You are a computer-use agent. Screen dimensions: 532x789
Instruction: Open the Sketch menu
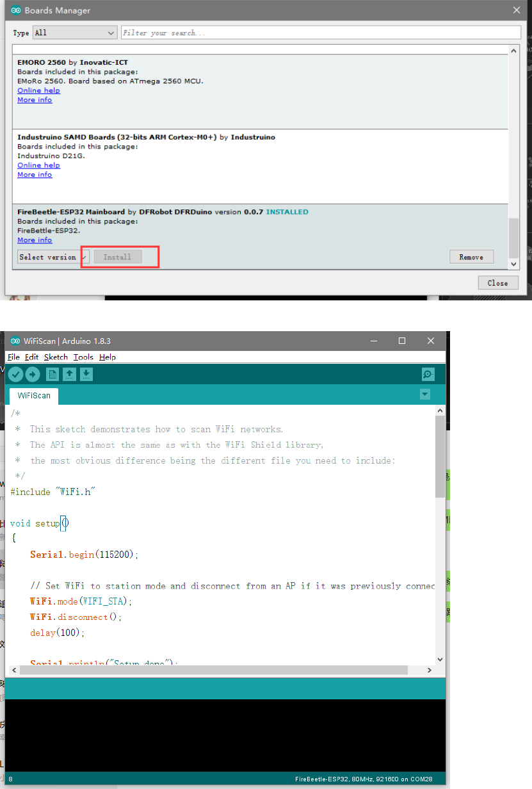(56, 357)
